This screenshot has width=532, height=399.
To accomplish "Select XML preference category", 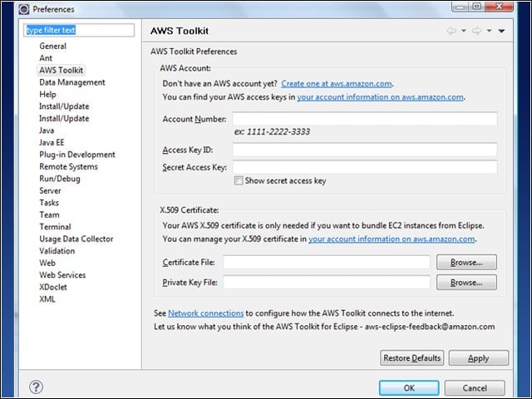I will tap(47, 299).
